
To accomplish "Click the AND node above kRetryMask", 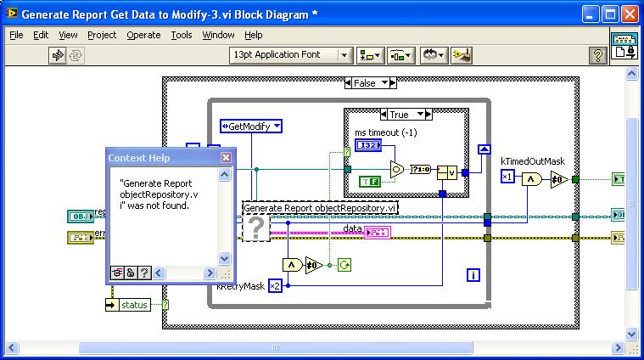I will point(293,265).
